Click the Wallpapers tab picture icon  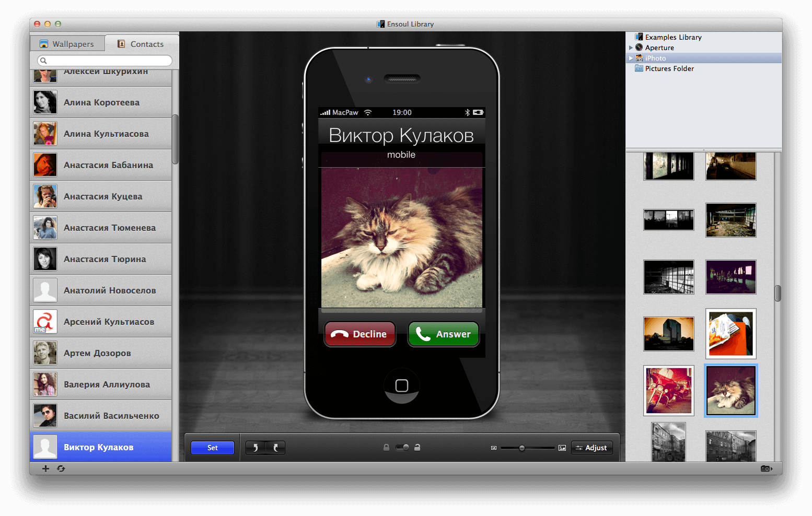44,44
